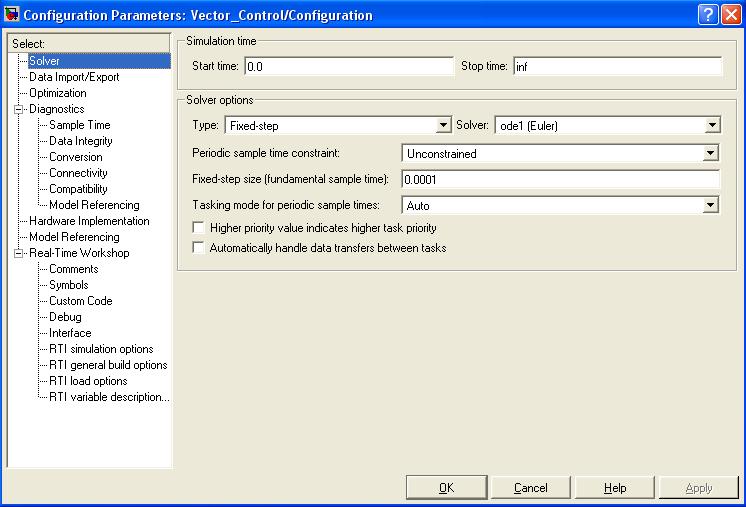This screenshot has height=507, width=746.
Task: Open Interface page
Action: [70, 333]
